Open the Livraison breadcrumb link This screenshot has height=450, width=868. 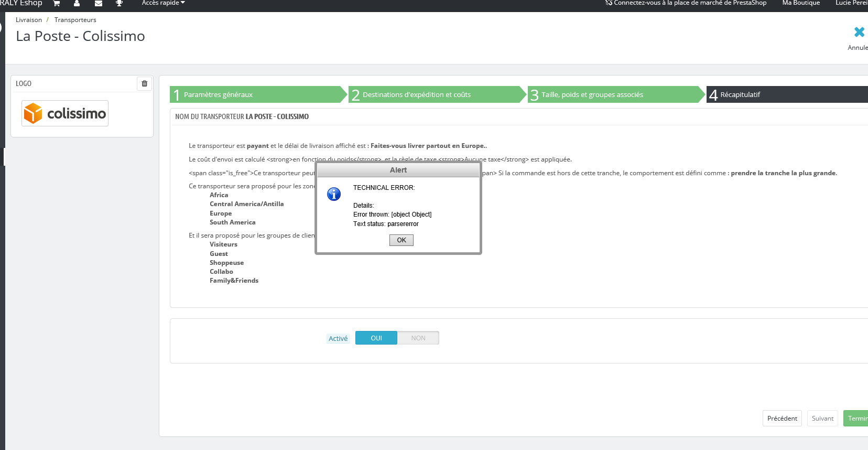point(29,20)
